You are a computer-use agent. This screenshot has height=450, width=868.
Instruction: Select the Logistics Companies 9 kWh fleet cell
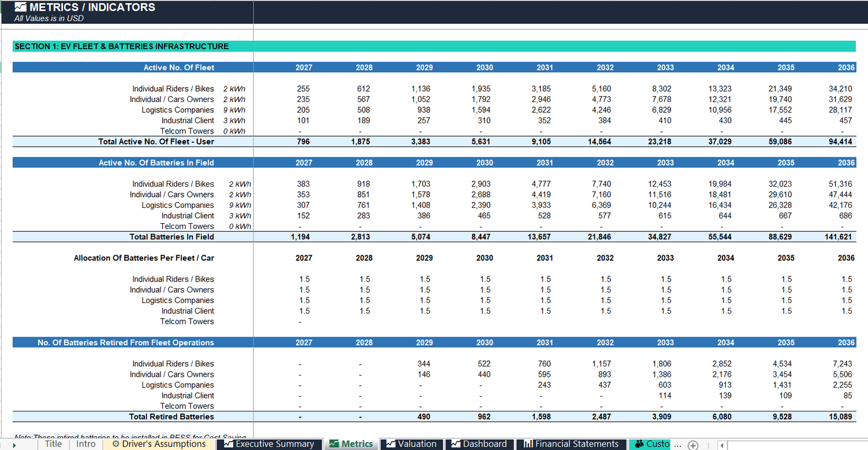coord(234,110)
